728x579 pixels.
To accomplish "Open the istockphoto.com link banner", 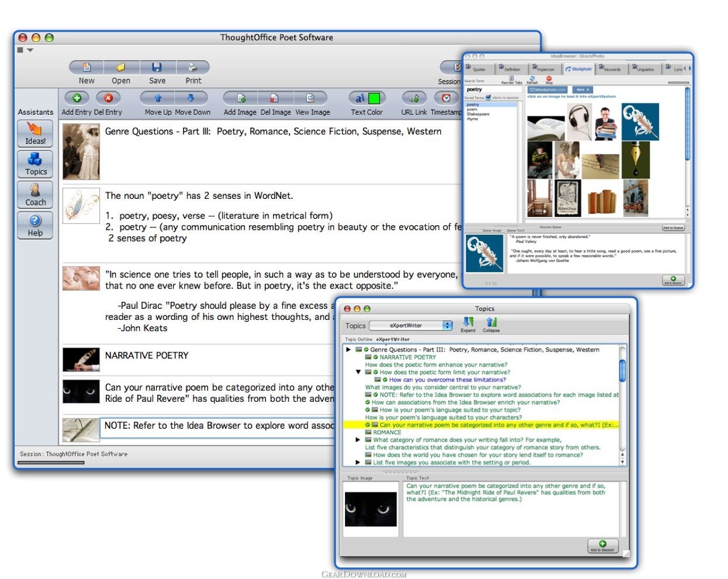I will 548,89.
